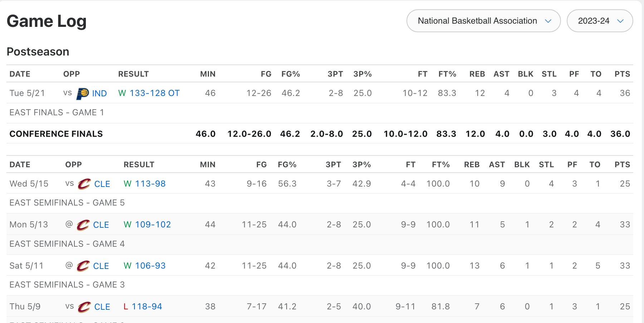Image resolution: width=644 pixels, height=323 pixels.
Task: Open the 133-128 OT game result
Action: tap(154, 93)
